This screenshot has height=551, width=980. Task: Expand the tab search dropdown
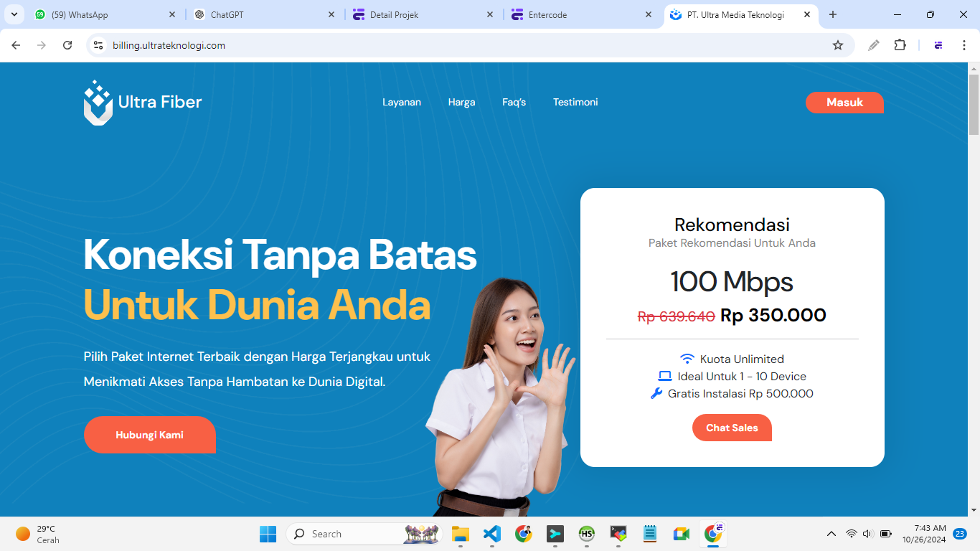[14, 14]
